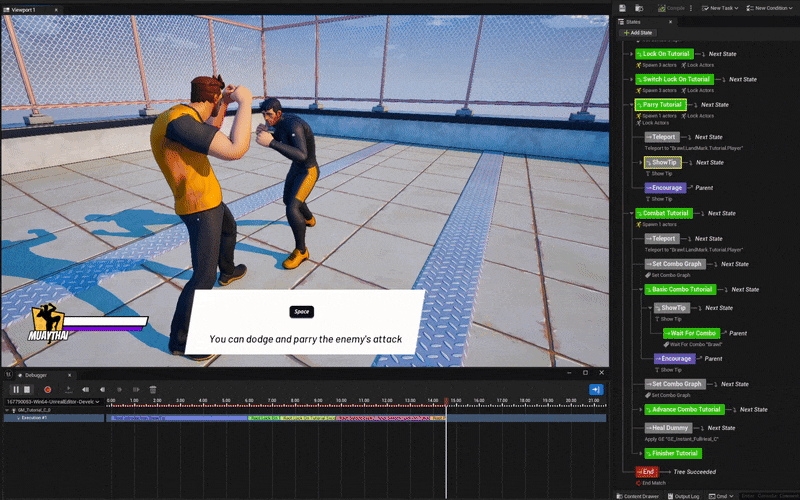Open the New Condition dropdown
Image resolution: width=800 pixels, height=500 pixels.
(771, 8)
